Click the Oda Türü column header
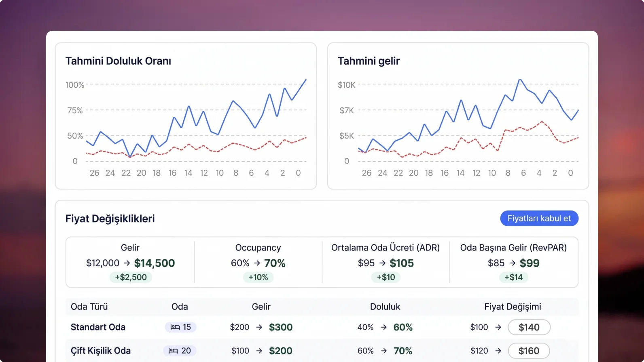The width and height of the screenshot is (644, 362). pos(89,307)
